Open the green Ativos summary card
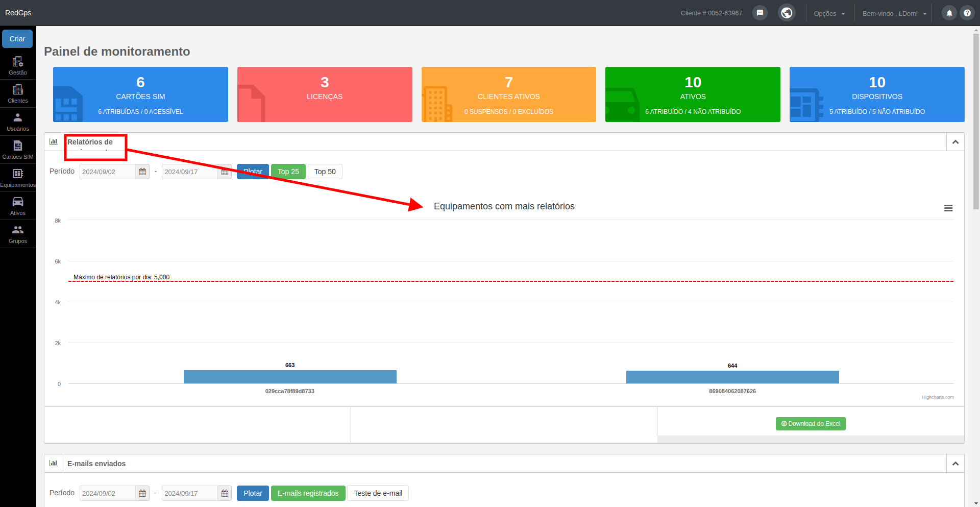 [693, 94]
